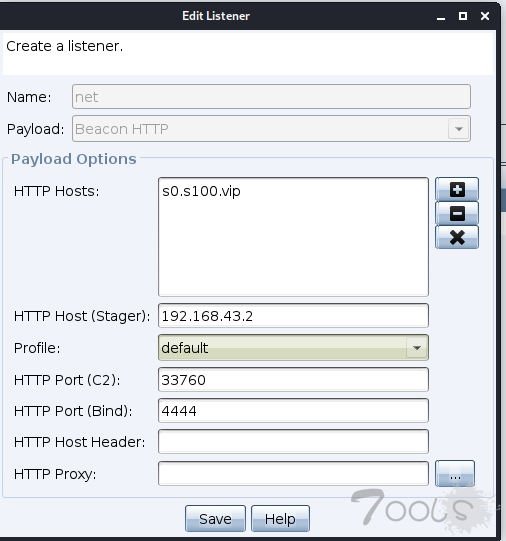Open HTTP Proxy settings ellipsis button
This screenshot has width=506, height=541.
pos(455,474)
